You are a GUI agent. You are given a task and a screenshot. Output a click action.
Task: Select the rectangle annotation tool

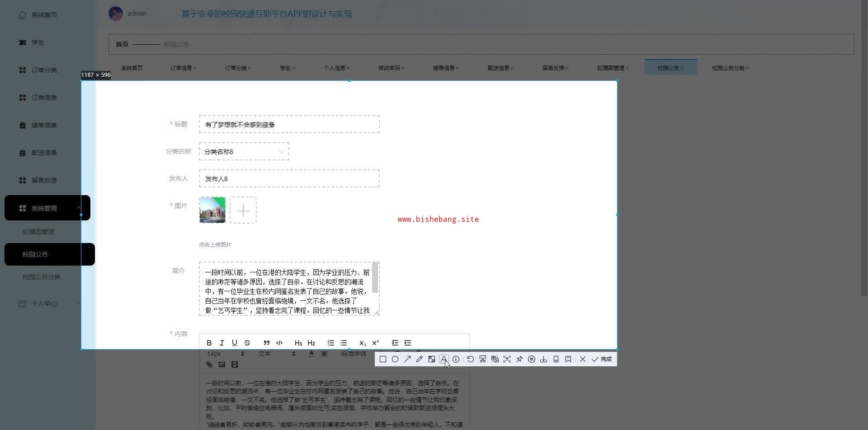[383, 359]
